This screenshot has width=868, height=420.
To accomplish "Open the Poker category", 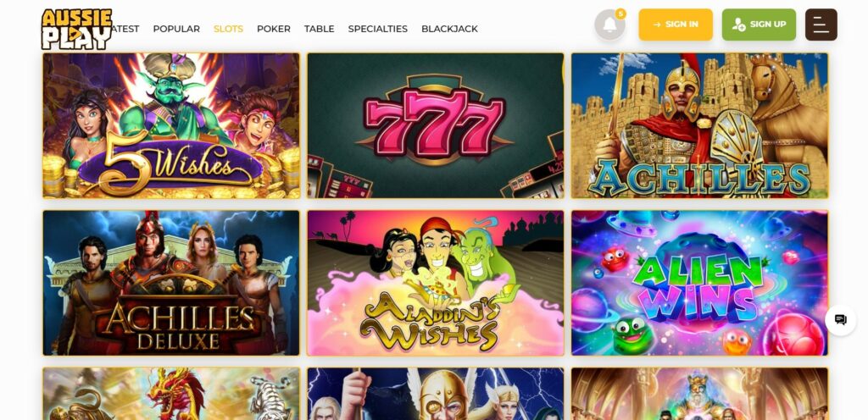I will 274,29.
